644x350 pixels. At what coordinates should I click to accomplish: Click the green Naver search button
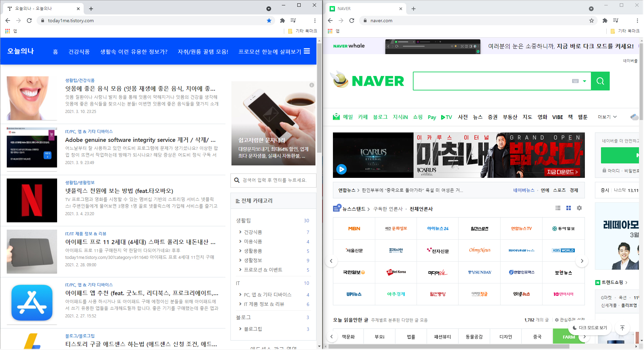tap(600, 81)
